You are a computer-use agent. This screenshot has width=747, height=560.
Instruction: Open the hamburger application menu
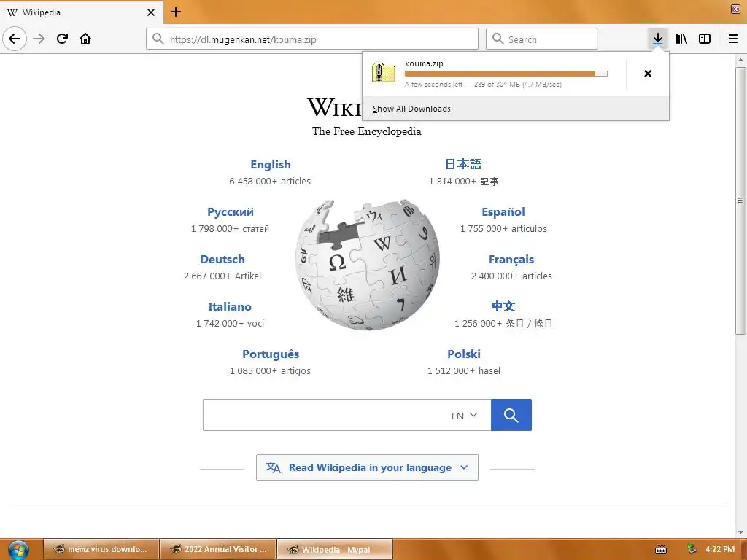coord(733,39)
